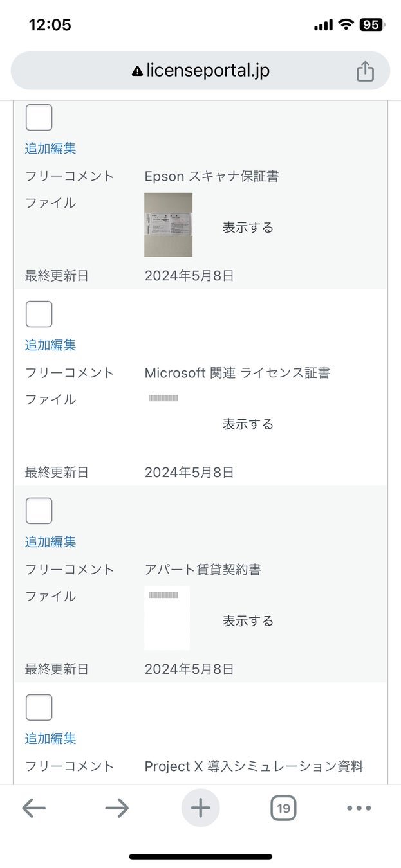
Task: Open the tab switcher showing 19 tabs
Action: 283,808
